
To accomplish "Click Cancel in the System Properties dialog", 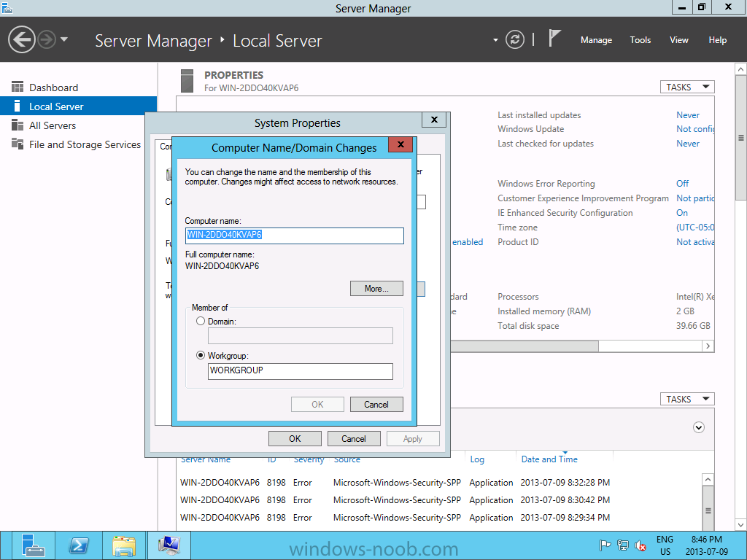I will point(354,438).
